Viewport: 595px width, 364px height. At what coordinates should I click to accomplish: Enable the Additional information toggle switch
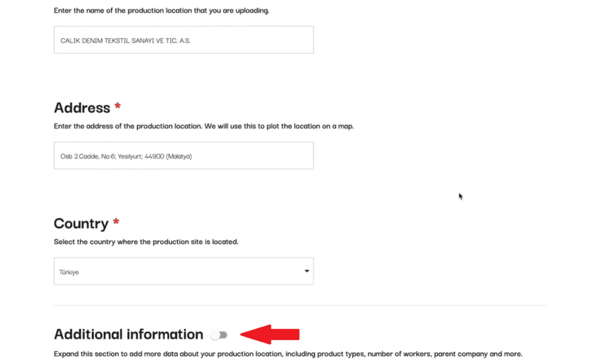tap(219, 335)
